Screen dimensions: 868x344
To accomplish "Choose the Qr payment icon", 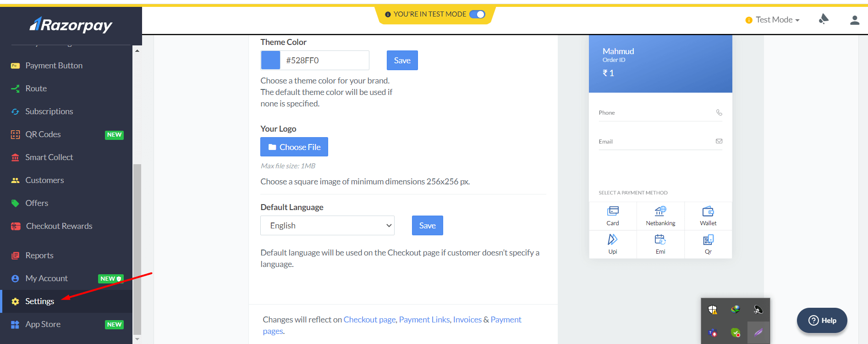I will [x=708, y=239].
